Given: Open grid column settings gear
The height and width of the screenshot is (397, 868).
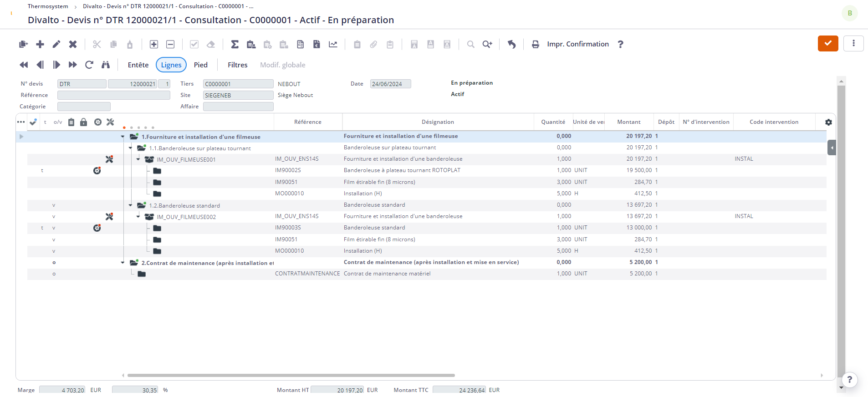Looking at the screenshot, I should pos(828,122).
